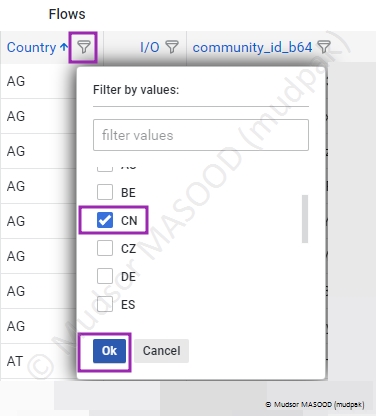Click the filter list scrollbar thumb

pyautogui.click(x=305, y=219)
